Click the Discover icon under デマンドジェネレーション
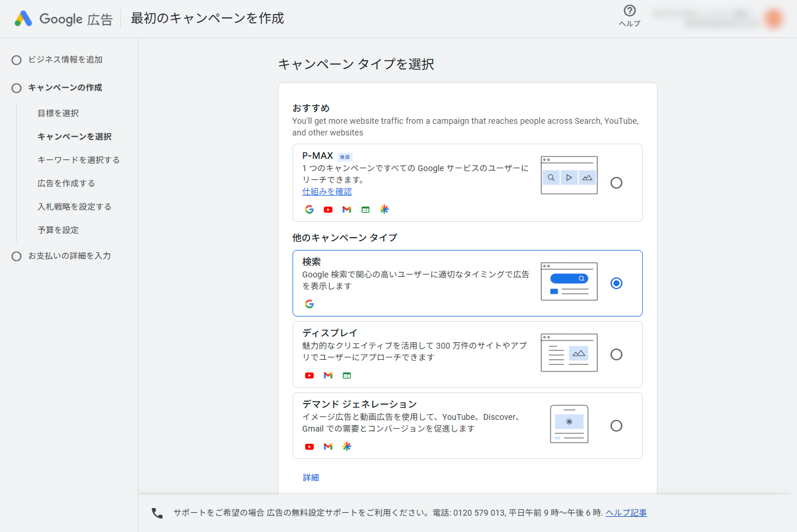 click(x=347, y=446)
